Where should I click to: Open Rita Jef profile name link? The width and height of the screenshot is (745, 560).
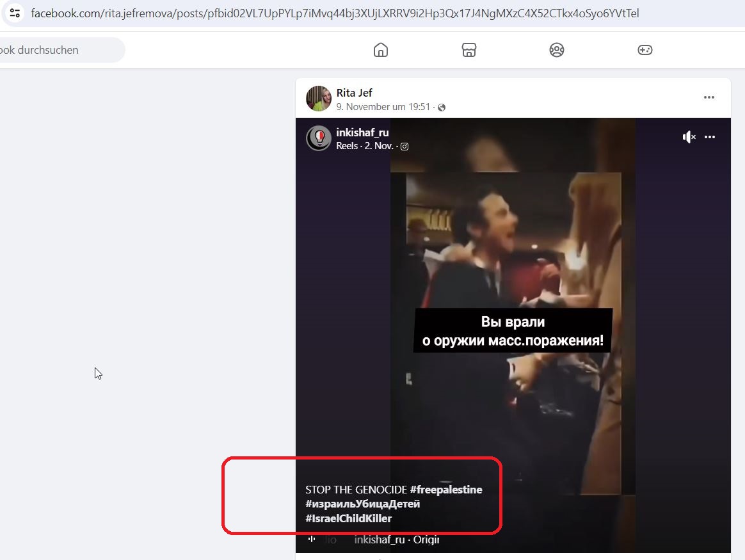pyautogui.click(x=354, y=93)
